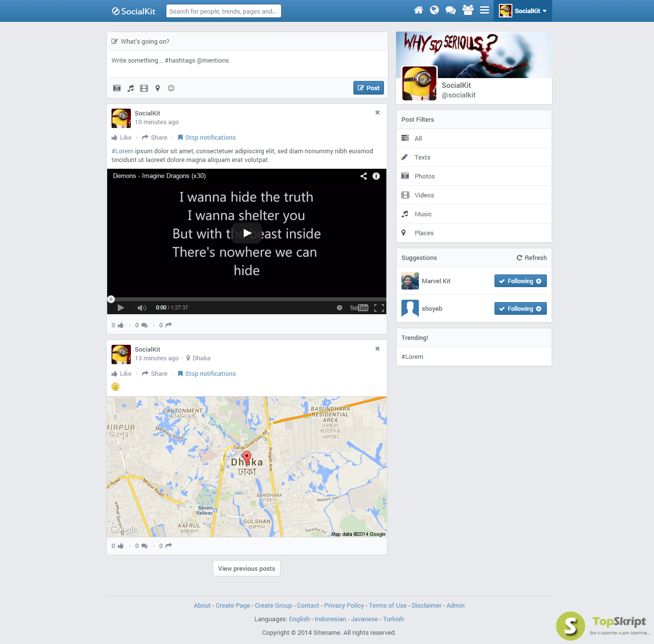Open the SocialKit profile avatar in sidebar
This screenshot has height=644, width=654.
420,83
